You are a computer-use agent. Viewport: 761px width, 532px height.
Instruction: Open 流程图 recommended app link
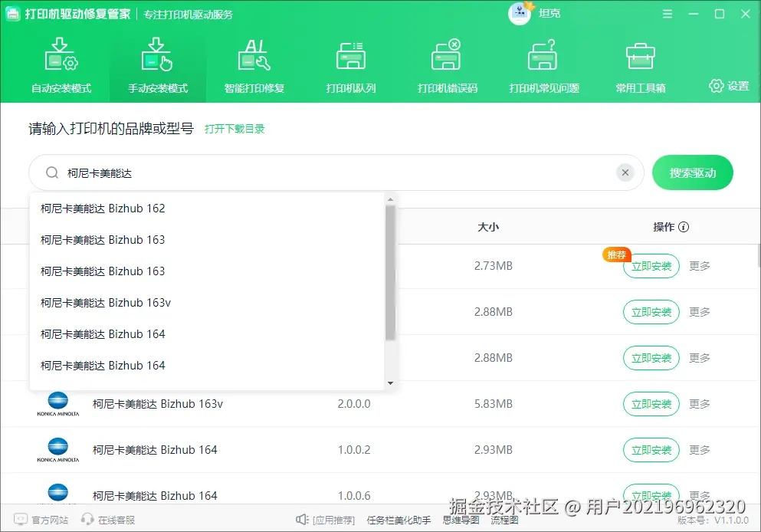(x=504, y=520)
